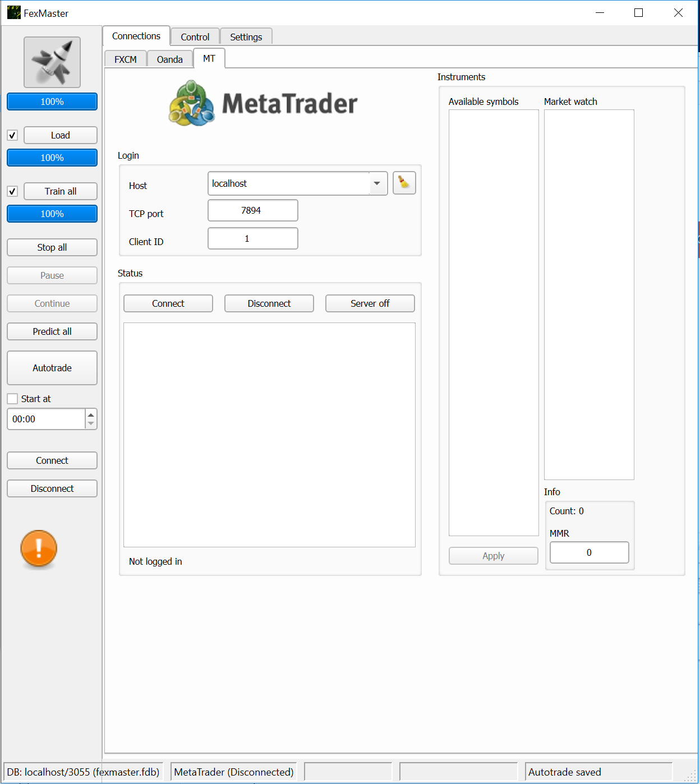Expand the Host dropdown list
The height and width of the screenshot is (784, 700).
tap(377, 183)
